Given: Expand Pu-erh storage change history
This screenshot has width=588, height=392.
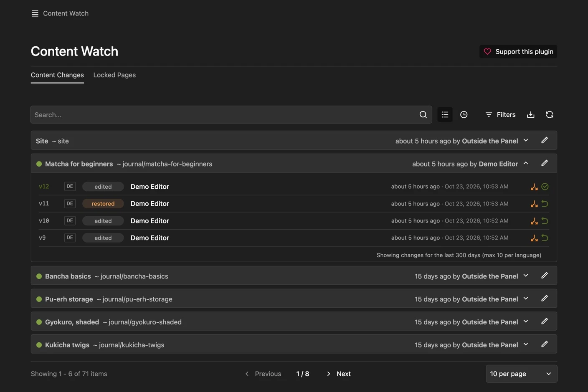Looking at the screenshot, I should point(526,299).
